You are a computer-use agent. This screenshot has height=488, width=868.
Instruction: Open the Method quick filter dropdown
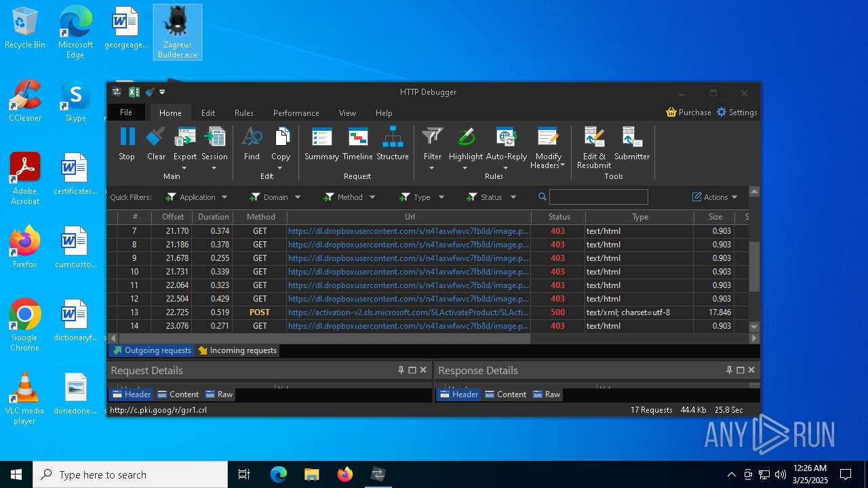point(349,197)
